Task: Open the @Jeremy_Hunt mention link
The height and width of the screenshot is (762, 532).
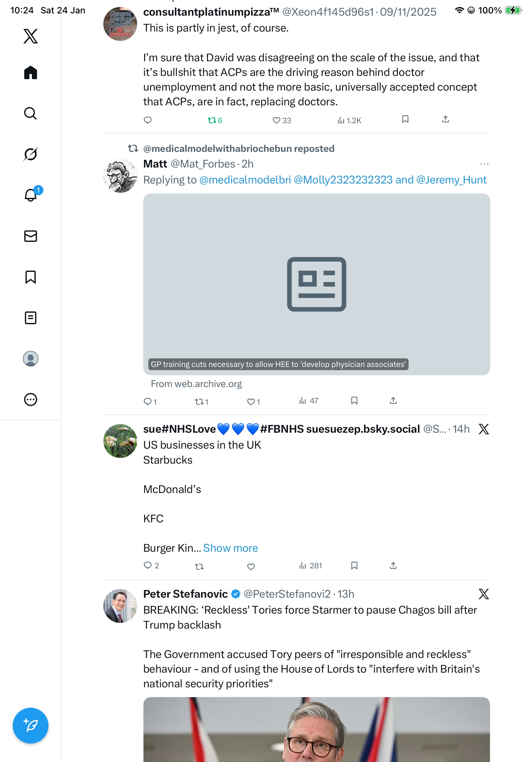Action: point(451,180)
